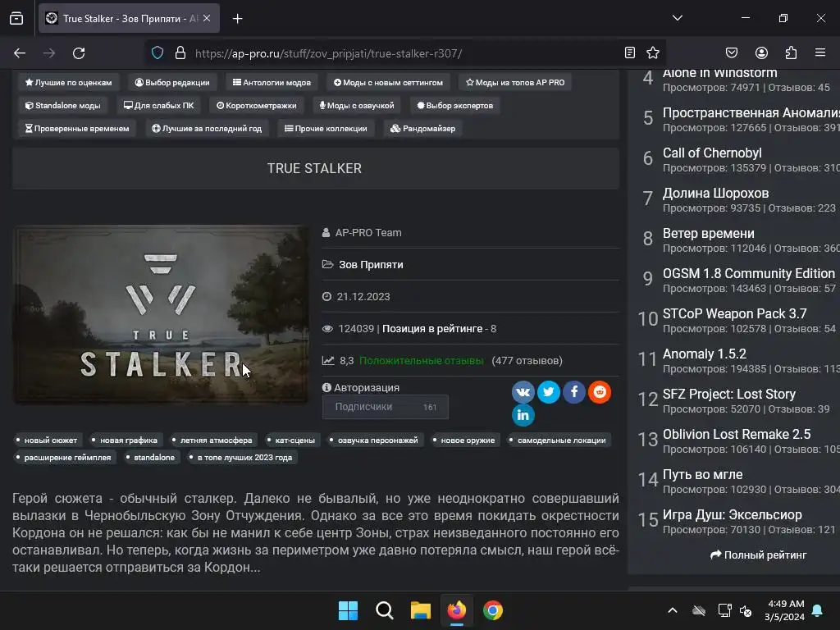The height and width of the screenshot is (630, 840).
Task: Open the clock and date panel
Action: tap(785, 610)
